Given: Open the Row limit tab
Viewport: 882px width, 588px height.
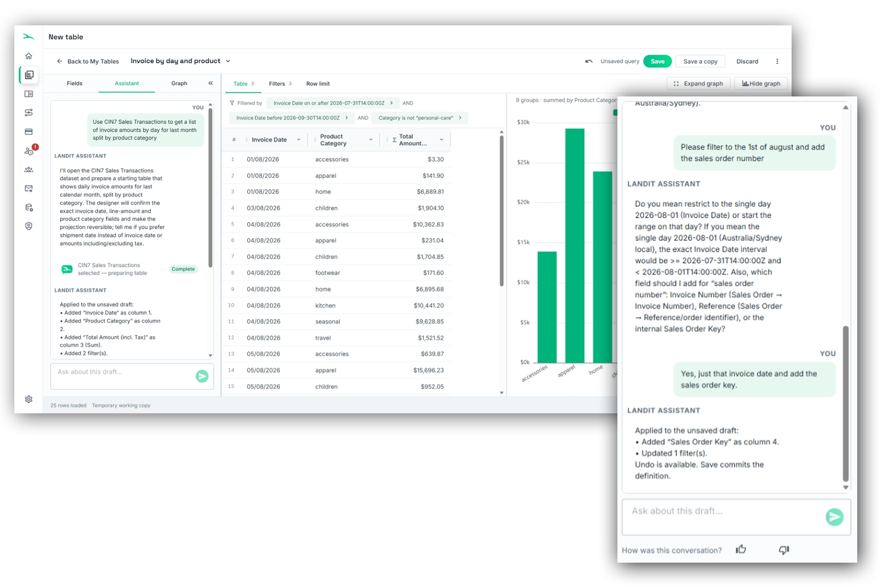Looking at the screenshot, I should pos(318,84).
